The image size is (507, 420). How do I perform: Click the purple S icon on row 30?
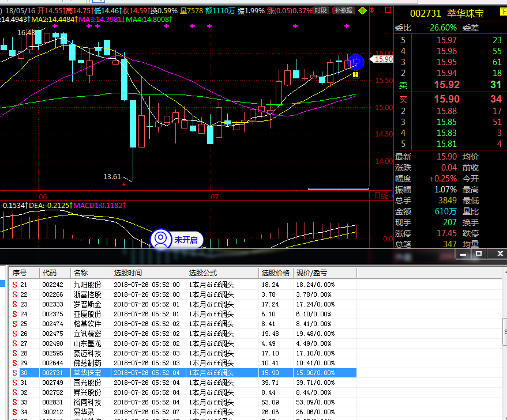coord(14,373)
